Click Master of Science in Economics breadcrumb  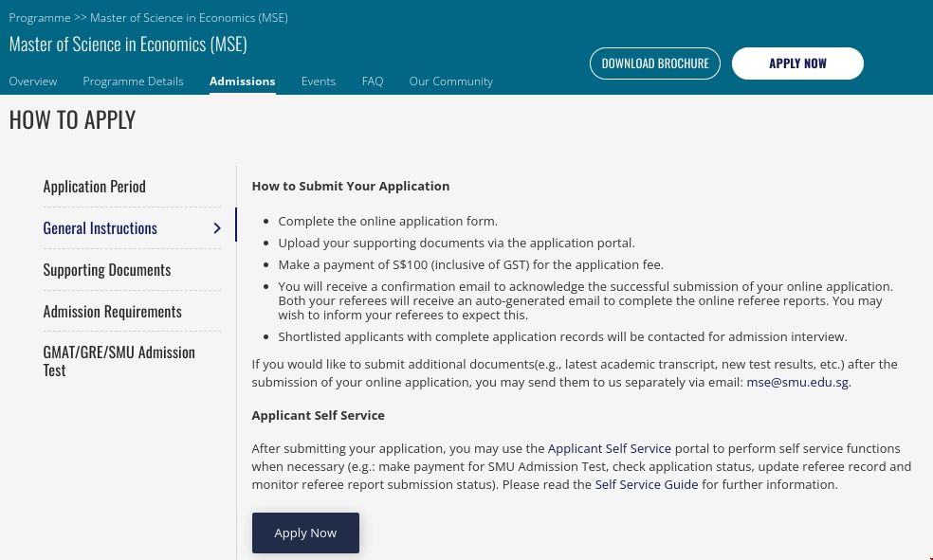pyautogui.click(x=189, y=18)
